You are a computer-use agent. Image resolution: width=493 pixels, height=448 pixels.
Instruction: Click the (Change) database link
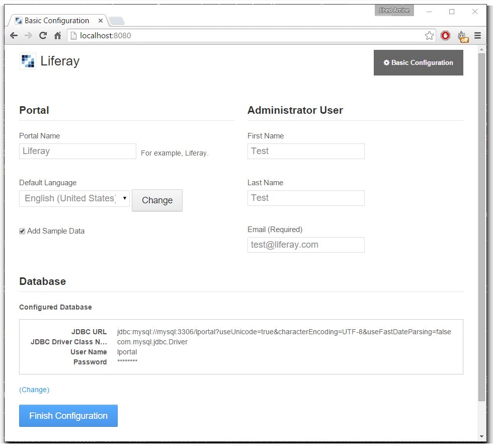[x=34, y=390]
